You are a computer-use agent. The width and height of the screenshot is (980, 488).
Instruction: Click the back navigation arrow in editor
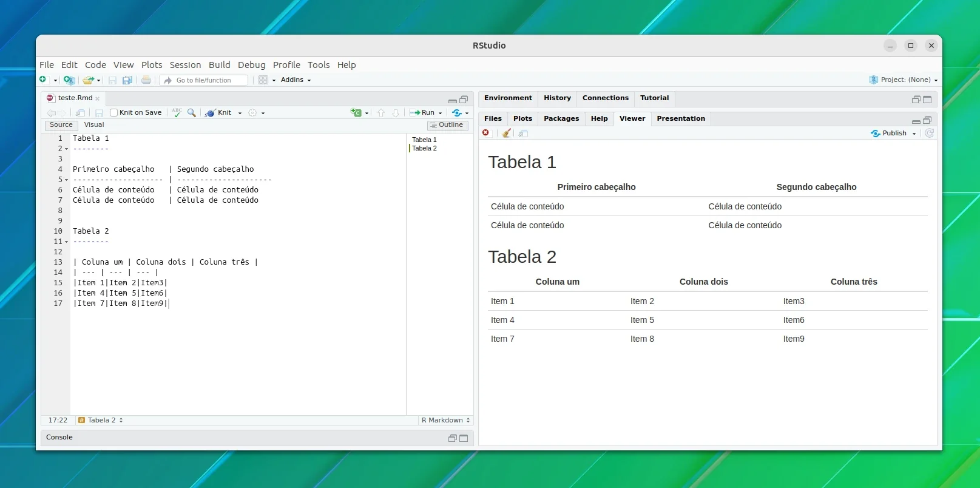coord(51,113)
